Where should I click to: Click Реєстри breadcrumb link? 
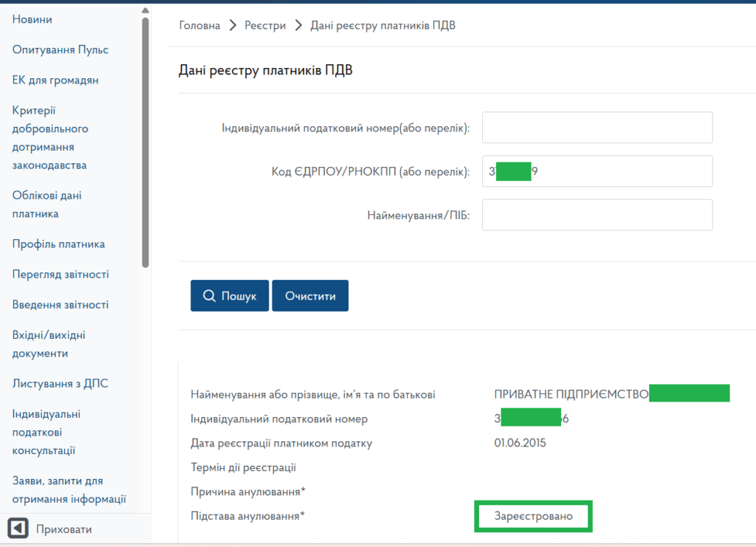pyautogui.click(x=267, y=25)
